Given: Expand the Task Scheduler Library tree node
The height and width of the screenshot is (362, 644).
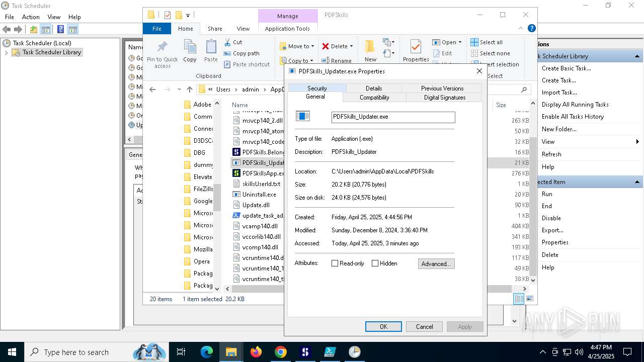Looking at the screenshot, I should [x=7, y=52].
